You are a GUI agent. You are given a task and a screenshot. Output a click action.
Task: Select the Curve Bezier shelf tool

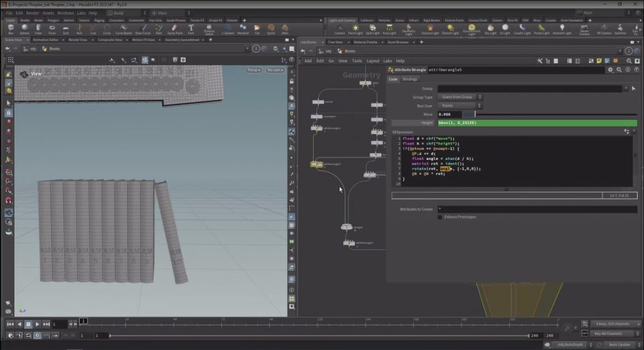point(124,29)
